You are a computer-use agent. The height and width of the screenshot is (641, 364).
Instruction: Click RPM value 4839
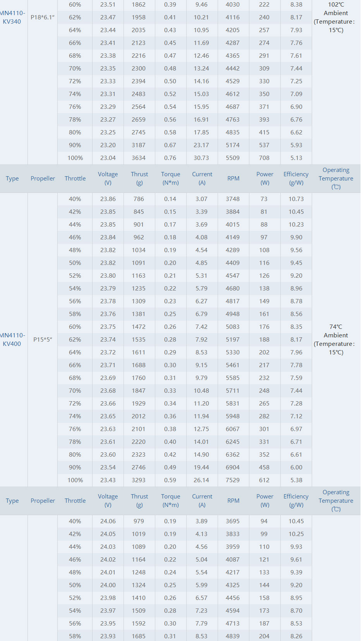(x=233, y=636)
